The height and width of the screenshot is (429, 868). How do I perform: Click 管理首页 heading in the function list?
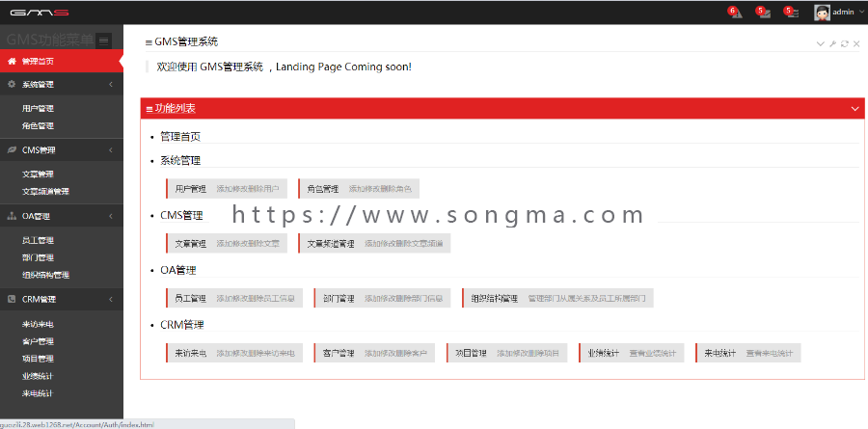(x=180, y=137)
